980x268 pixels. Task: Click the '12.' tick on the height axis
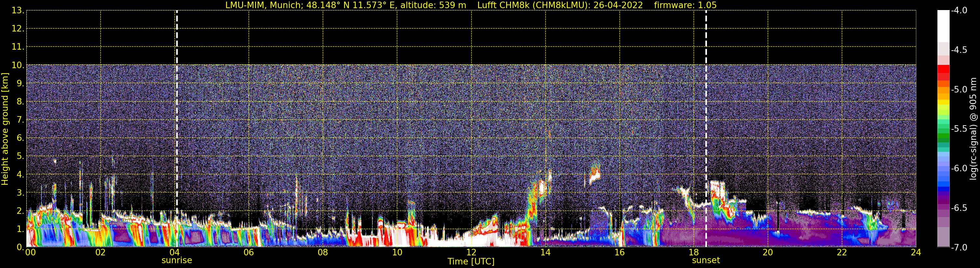18,29
